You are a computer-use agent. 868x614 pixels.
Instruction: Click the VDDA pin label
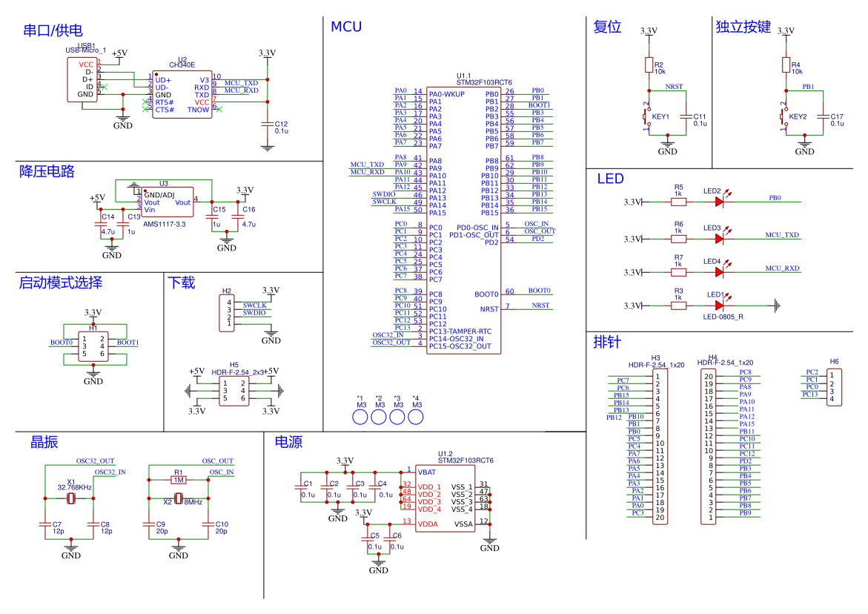coord(428,524)
